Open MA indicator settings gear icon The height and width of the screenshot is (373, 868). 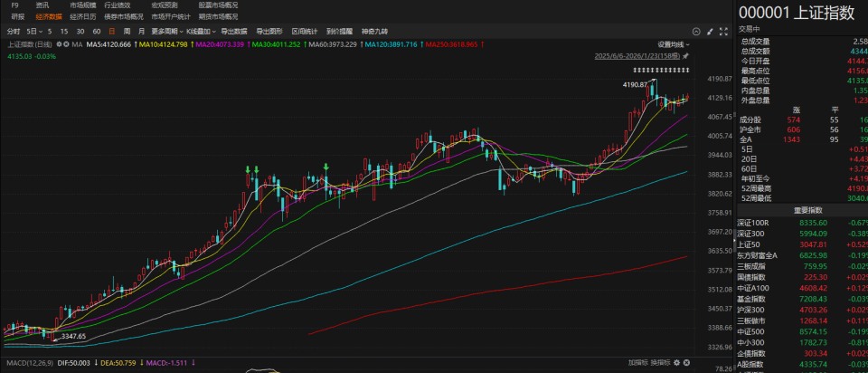[x=59, y=44]
